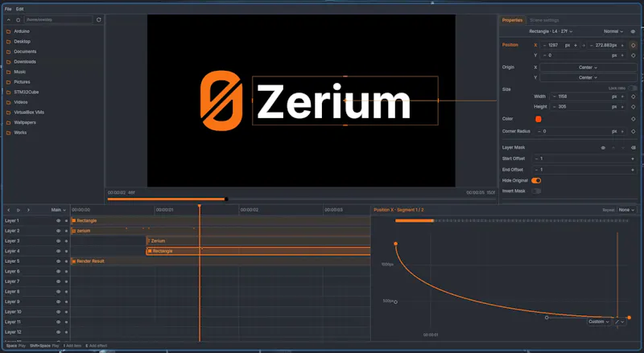Image resolution: width=644 pixels, height=353 pixels.
Task: Hide Layer 5 with eye icon
Action: [x=58, y=261]
